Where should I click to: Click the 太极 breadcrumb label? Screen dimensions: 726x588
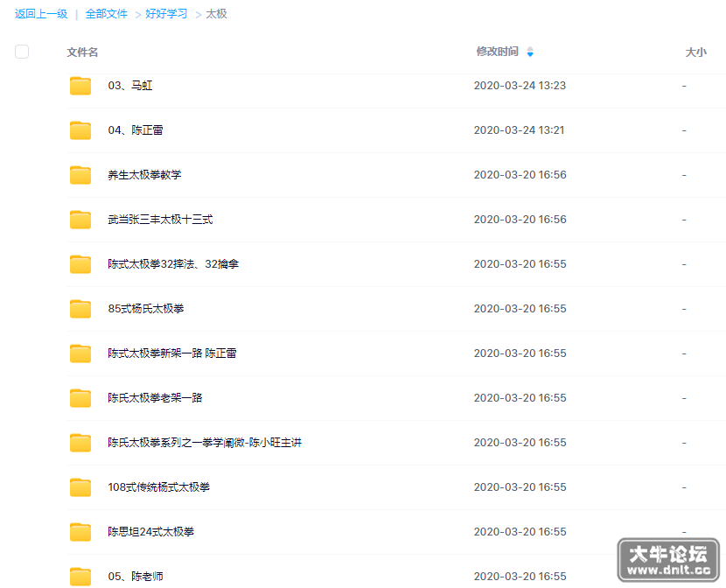tap(216, 14)
